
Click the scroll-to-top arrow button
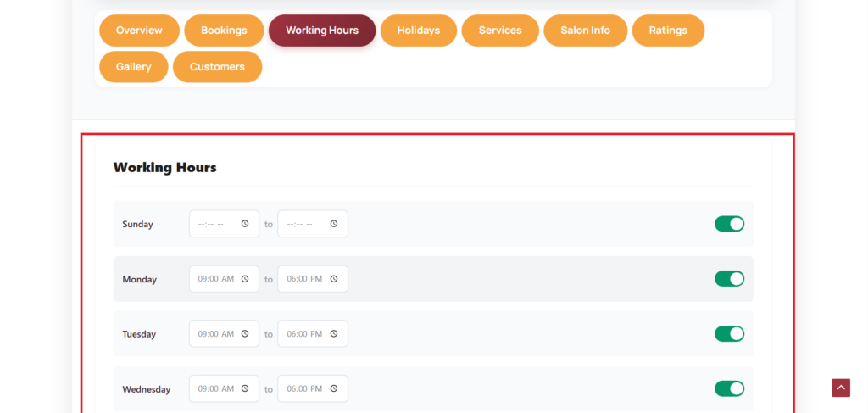840,388
